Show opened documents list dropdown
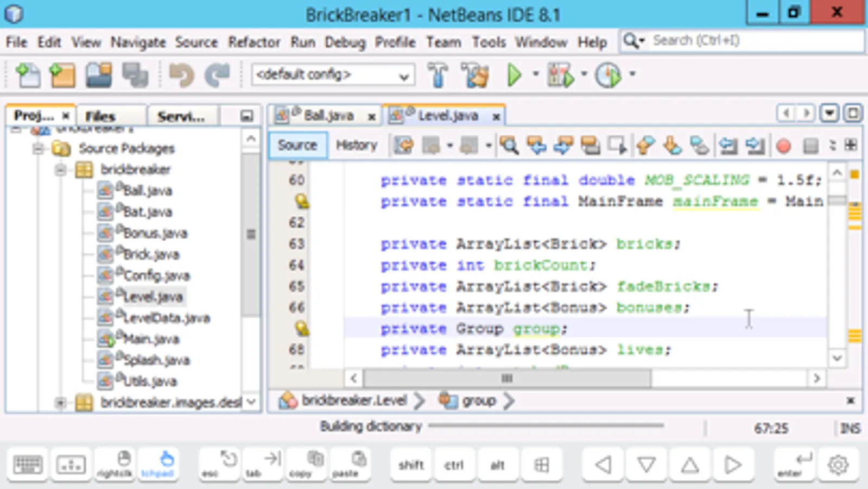 pos(829,114)
